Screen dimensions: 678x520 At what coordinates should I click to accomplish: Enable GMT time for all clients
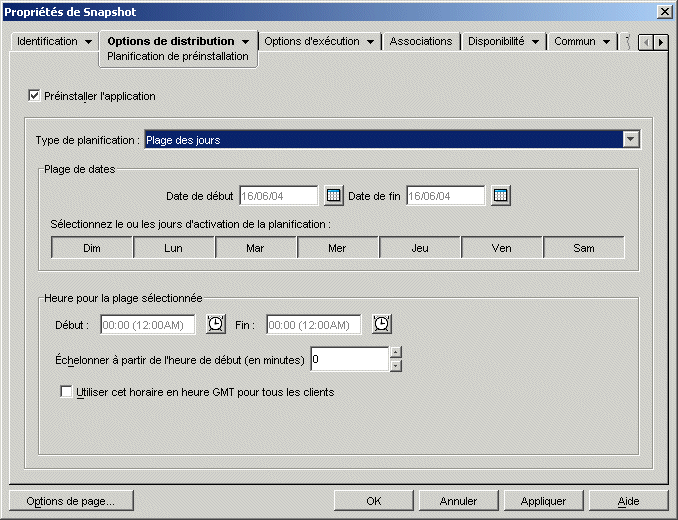tap(67, 392)
